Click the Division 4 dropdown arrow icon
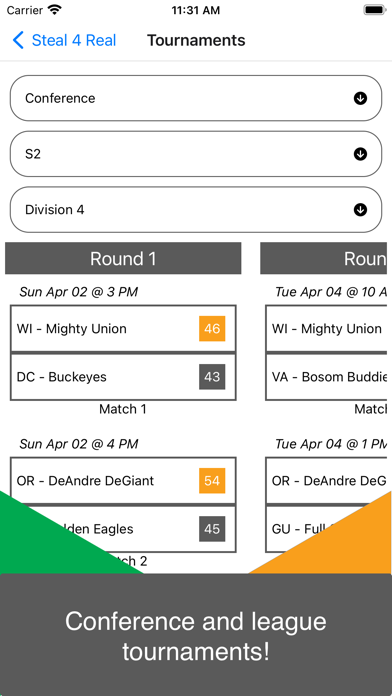392x696 pixels. pyautogui.click(x=360, y=210)
